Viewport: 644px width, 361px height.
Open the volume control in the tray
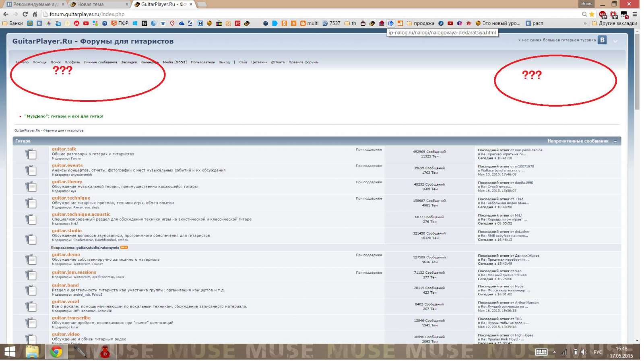coord(584,352)
